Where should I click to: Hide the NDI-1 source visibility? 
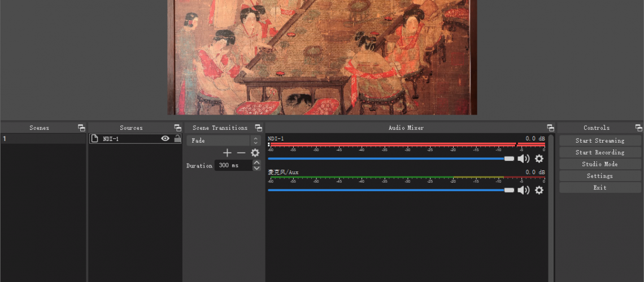pos(165,139)
